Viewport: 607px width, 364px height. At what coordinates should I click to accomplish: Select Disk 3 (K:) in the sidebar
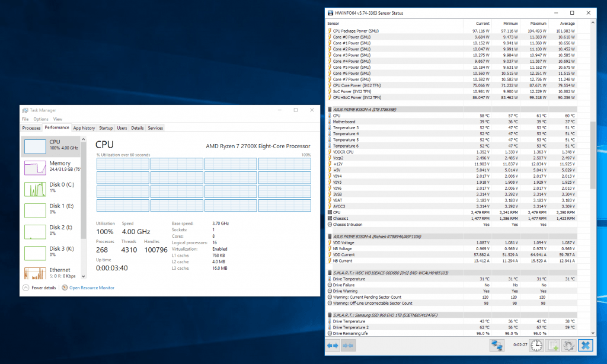(51, 253)
